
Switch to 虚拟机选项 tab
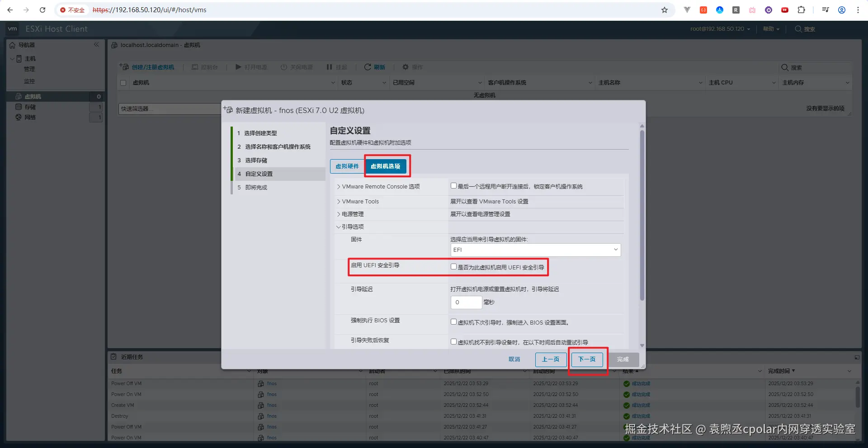[x=386, y=166]
